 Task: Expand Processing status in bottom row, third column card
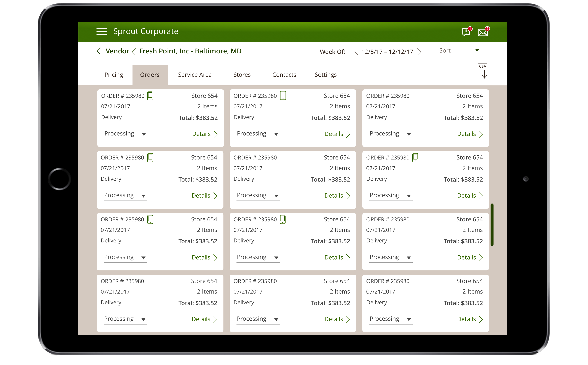coord(391,319)
